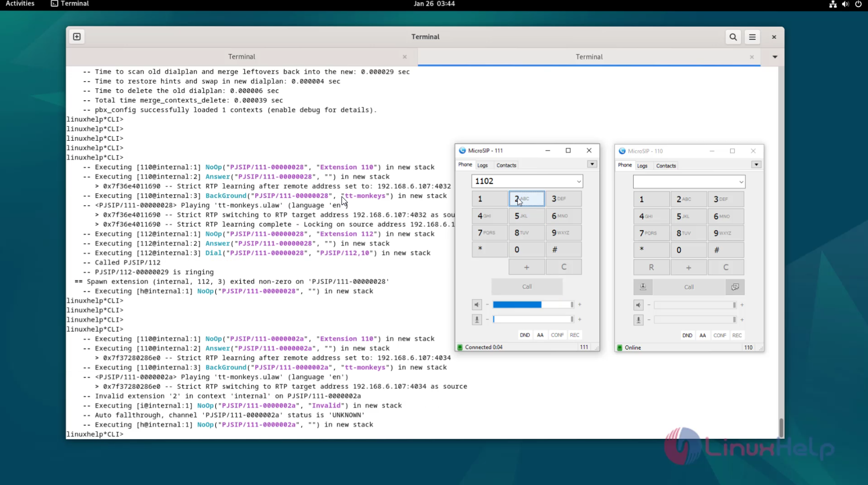Dial key 5 JKL in MicroSIP 110

click(x=689, y=217)
